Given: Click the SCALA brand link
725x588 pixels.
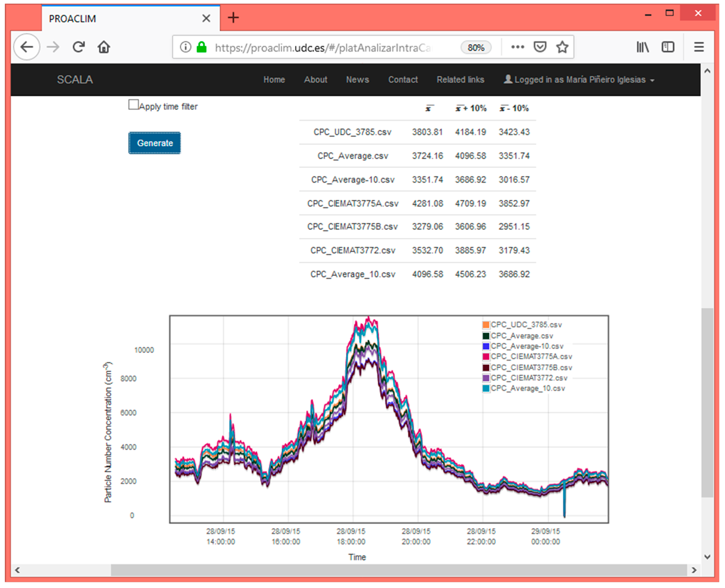Looking at the screenshot, I should pos(74,80).
